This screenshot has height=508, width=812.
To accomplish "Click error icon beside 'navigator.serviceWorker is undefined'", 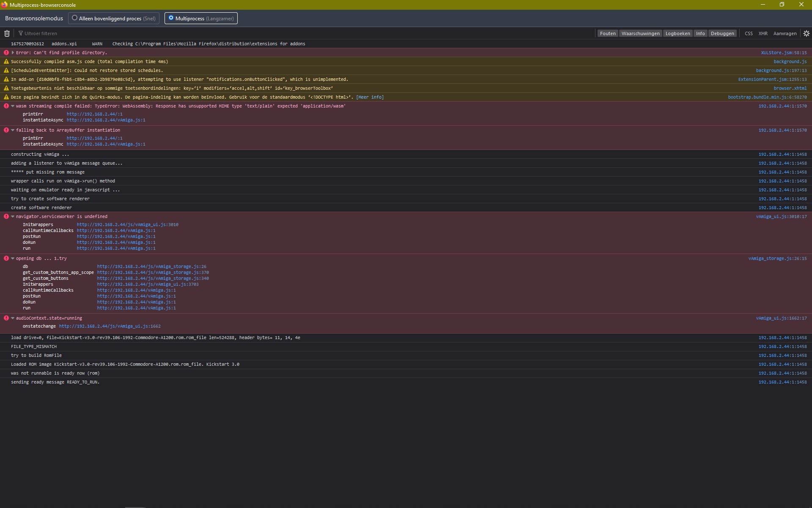I will tap(6, 217).
